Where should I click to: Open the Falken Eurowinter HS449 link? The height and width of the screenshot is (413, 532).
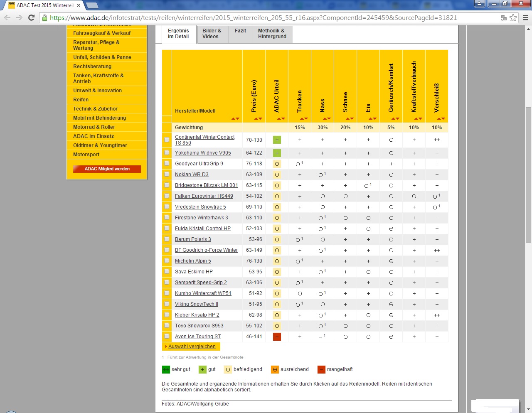coord(204,196)
